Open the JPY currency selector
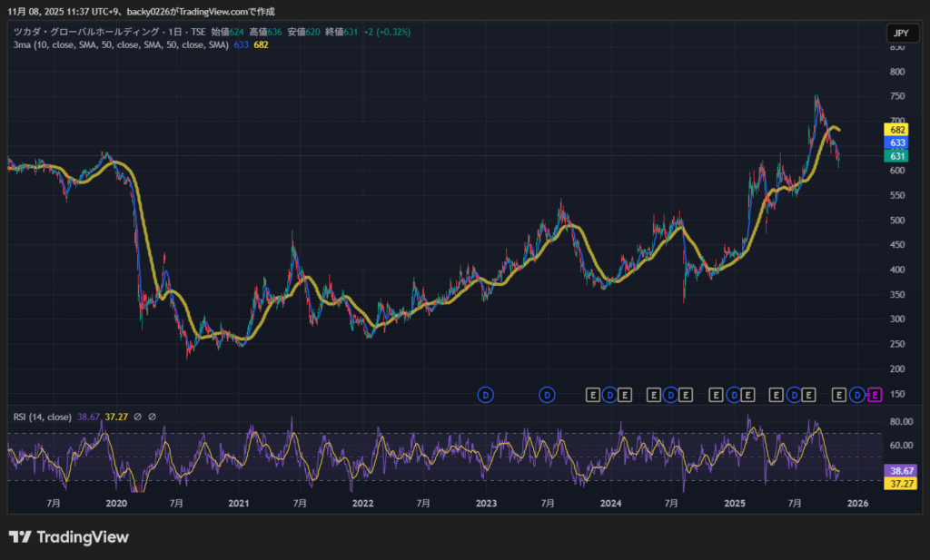930x560 pixels. (x=900, y=34)
